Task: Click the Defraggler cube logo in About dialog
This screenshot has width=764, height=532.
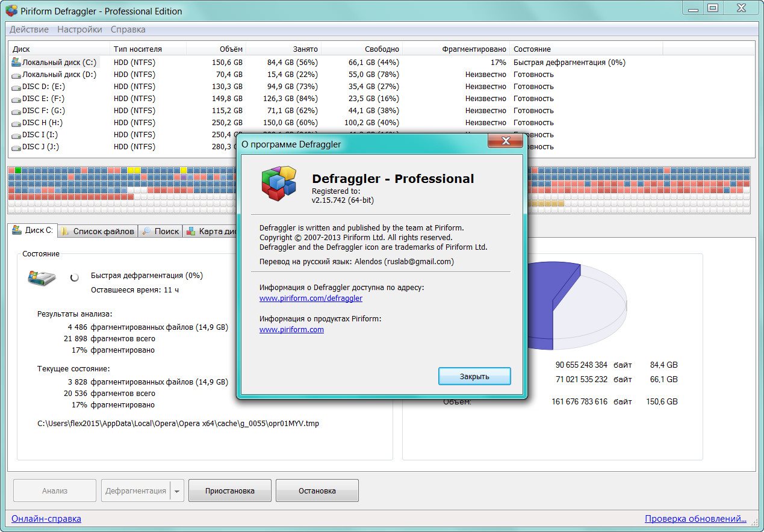Action: 279,183
